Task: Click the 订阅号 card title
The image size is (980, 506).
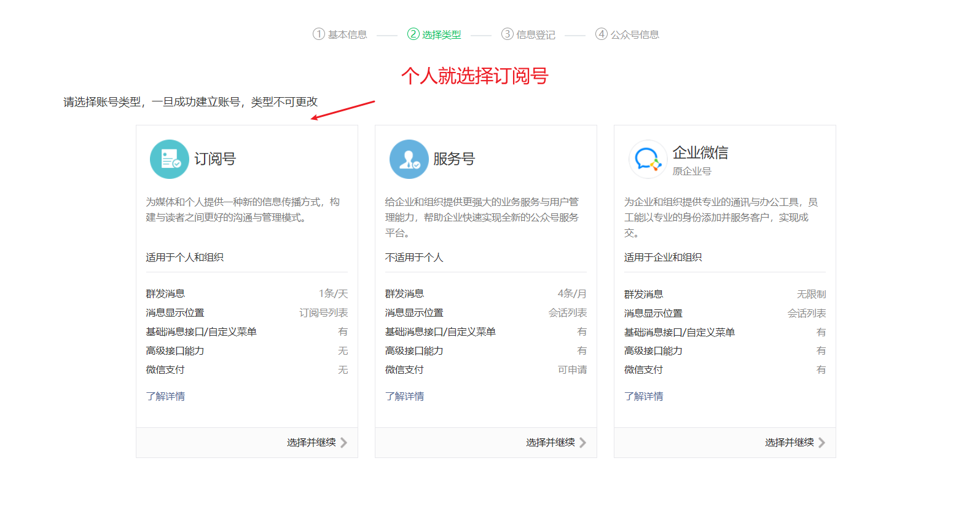Action: tap(215, 159)
